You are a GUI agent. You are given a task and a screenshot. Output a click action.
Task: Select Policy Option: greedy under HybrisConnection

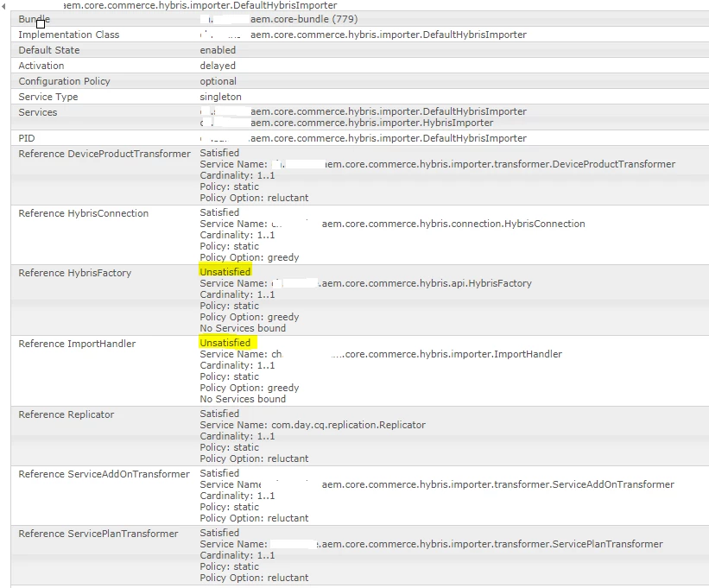[x=250, y=257]
